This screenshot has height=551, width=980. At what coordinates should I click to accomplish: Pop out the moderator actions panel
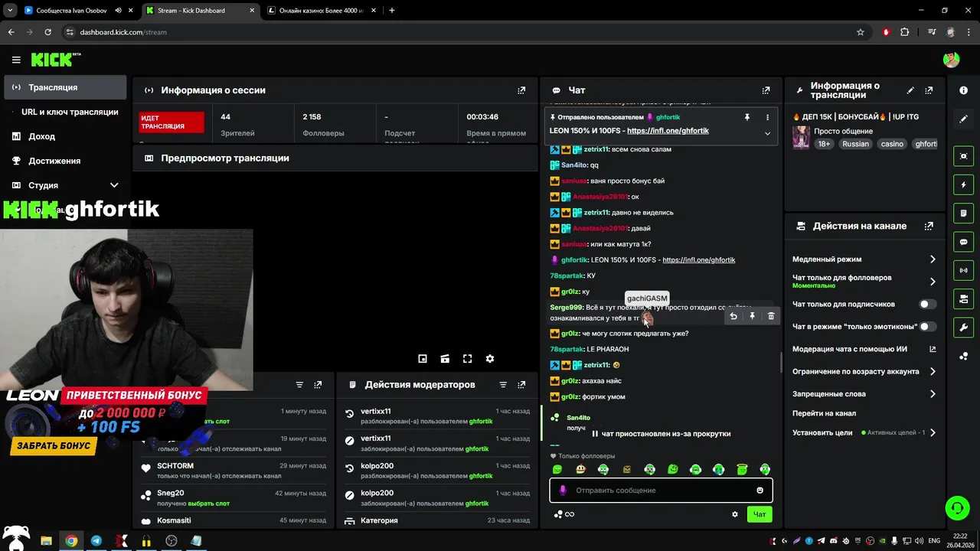coord(521,385)
